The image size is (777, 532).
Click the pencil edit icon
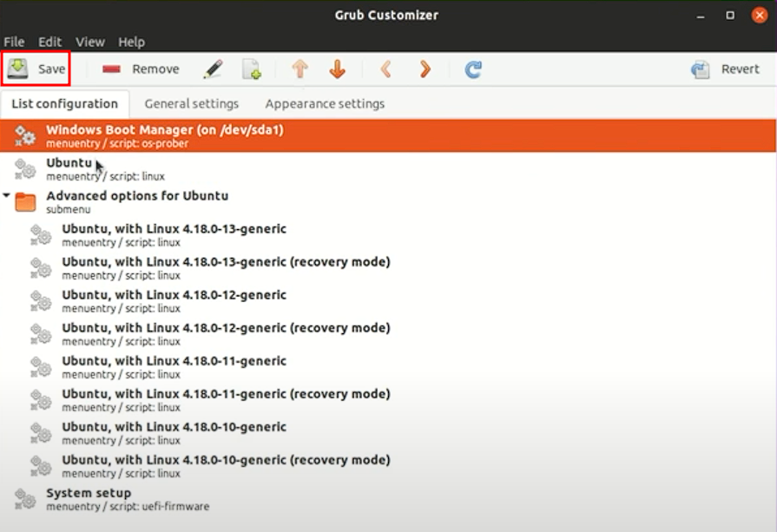[x=213, y=69]
